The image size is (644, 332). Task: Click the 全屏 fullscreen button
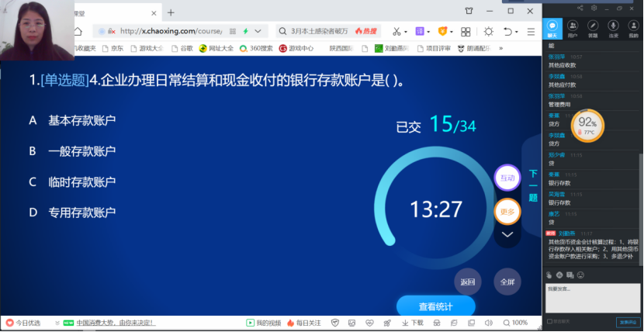click(507, 282)
